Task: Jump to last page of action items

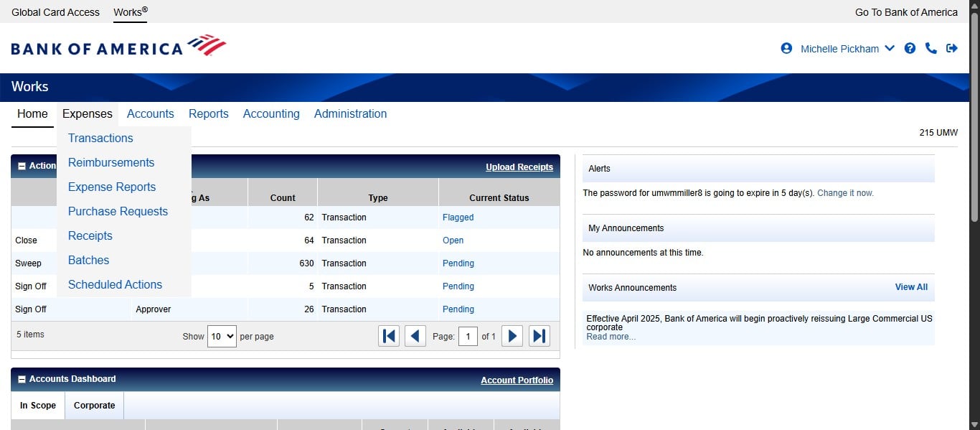Action: click(x=540, y=336)
